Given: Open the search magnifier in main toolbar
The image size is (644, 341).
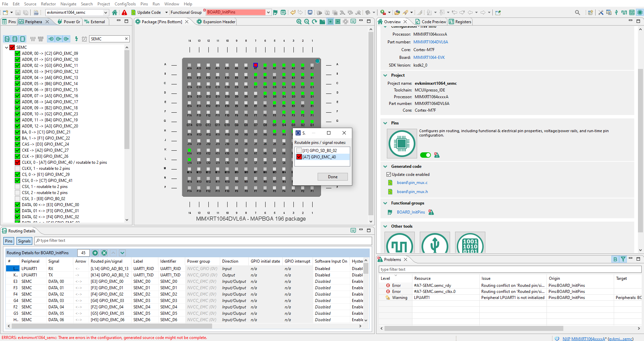Looking at the screenshot, I should click(577, 12).
